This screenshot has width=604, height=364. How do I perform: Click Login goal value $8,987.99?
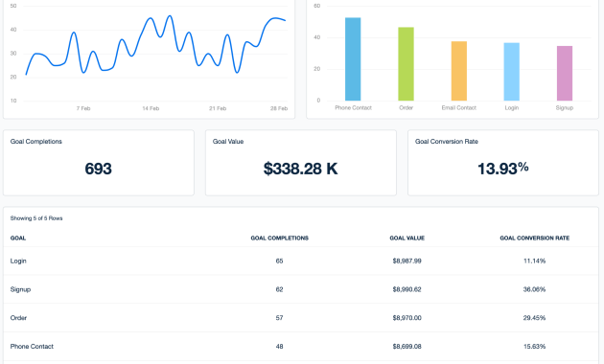(407, 261)
